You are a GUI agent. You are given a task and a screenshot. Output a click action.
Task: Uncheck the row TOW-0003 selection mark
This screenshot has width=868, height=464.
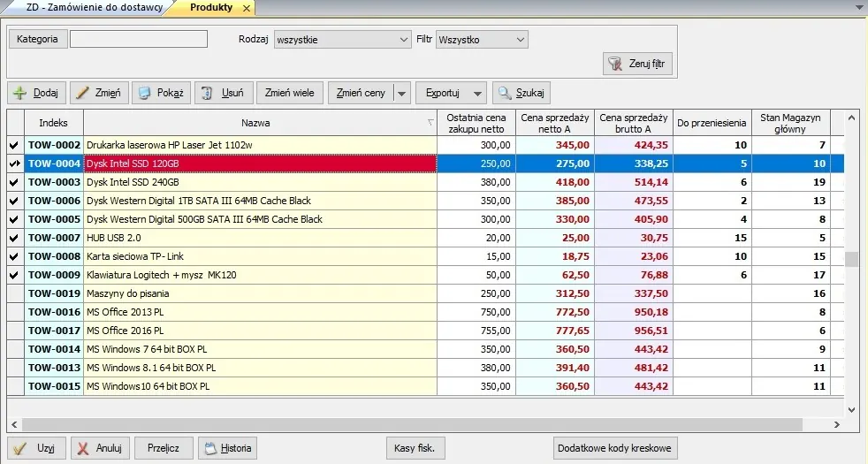pos(15,182)
